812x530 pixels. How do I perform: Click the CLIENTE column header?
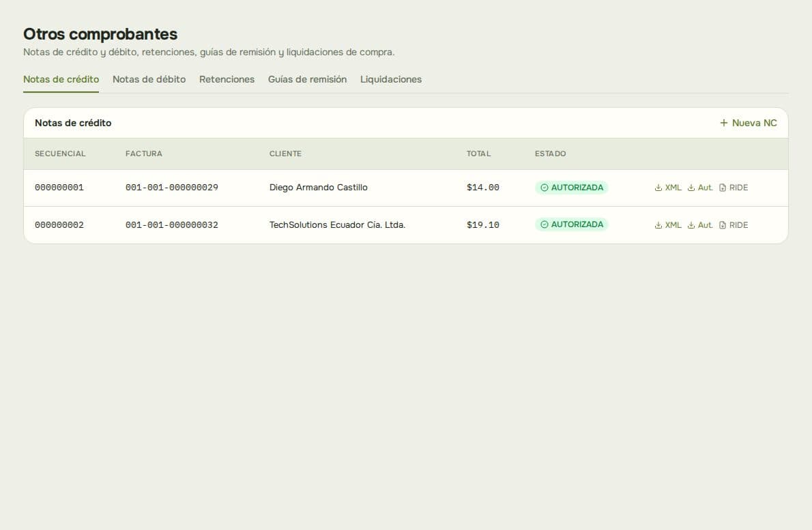pyautogui.click(x=285, y=153)
